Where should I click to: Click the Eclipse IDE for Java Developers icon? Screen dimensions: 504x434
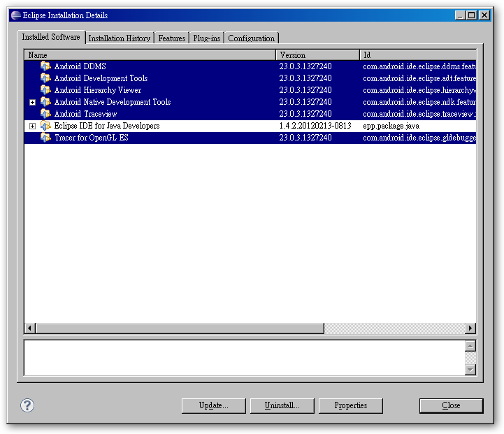click(45, 126)
